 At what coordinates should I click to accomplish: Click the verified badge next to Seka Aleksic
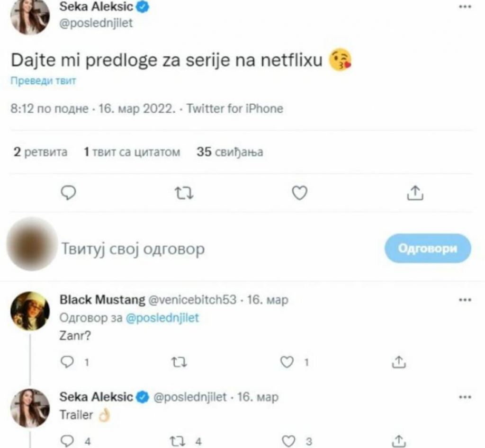coord(143,7)
